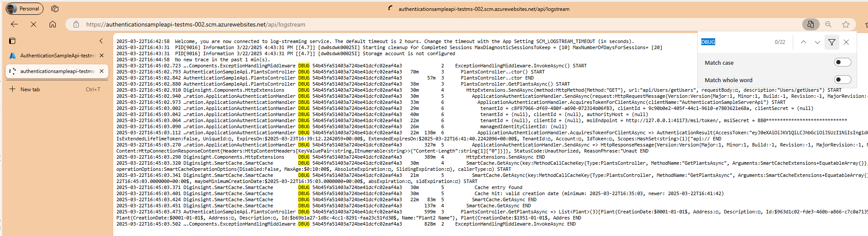Select the authenticationsampleapi-testms logstream tab
The height and width of the screenshot is (236, 868).
click(57, 71)
